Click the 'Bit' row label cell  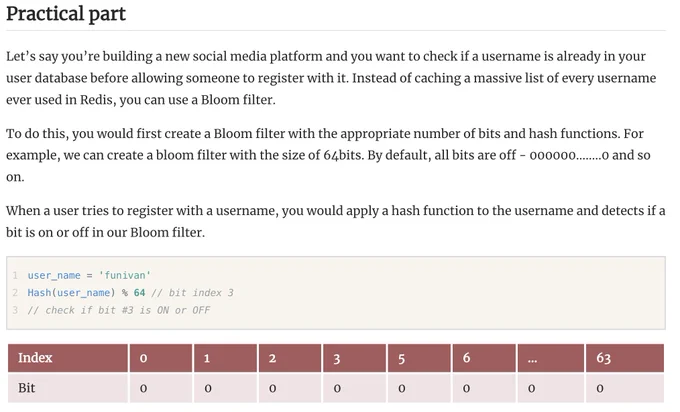[x=68, y=388]
